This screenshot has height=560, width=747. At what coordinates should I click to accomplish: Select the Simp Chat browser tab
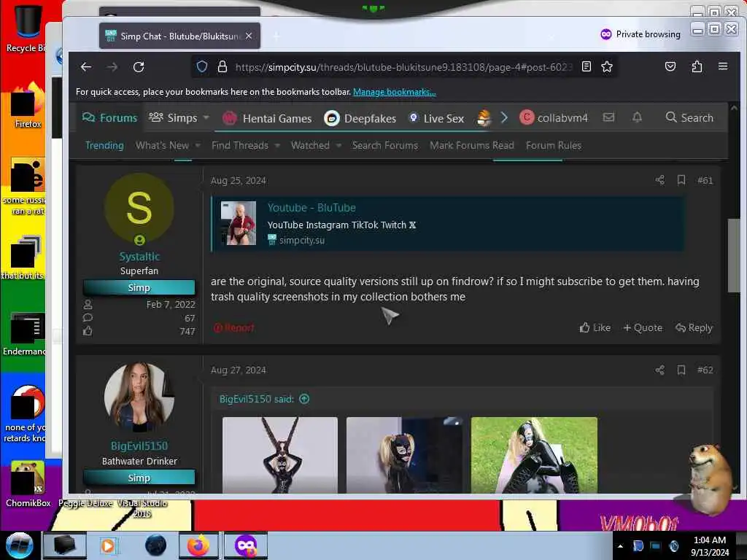click(179, 36)
